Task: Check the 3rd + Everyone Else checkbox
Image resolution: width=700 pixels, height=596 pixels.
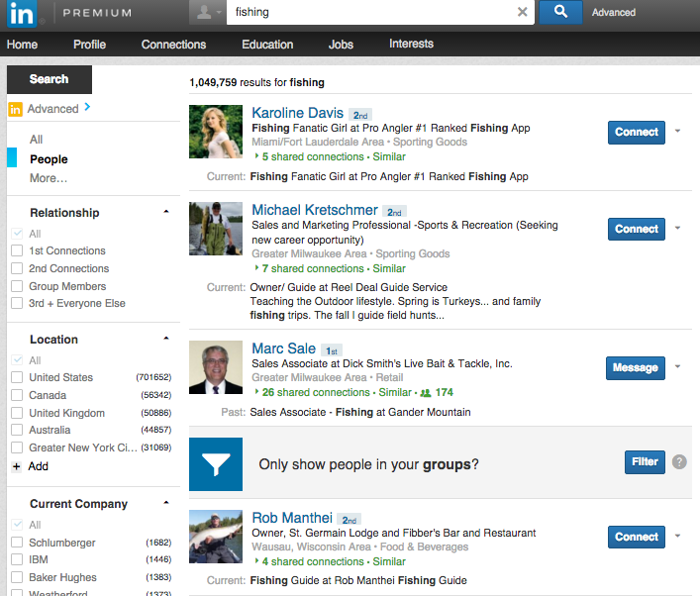Action: (17, 303)
